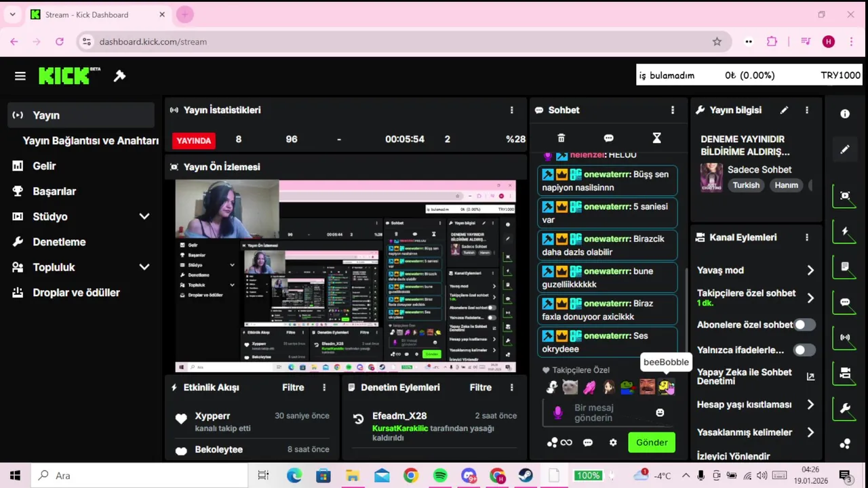Click the hourglass icon in the chat toolbar
The height and width of the screenshot is (488, 868).
pos(656,138)
